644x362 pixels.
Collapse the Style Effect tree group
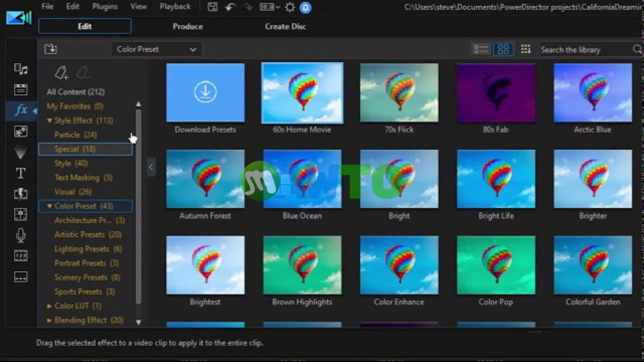[x=49, y=121]
